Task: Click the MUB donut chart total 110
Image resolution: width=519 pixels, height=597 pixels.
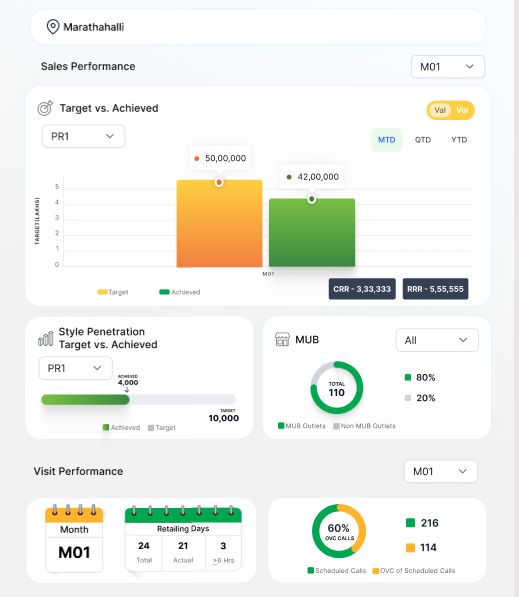Action: [x=337, y=388]
